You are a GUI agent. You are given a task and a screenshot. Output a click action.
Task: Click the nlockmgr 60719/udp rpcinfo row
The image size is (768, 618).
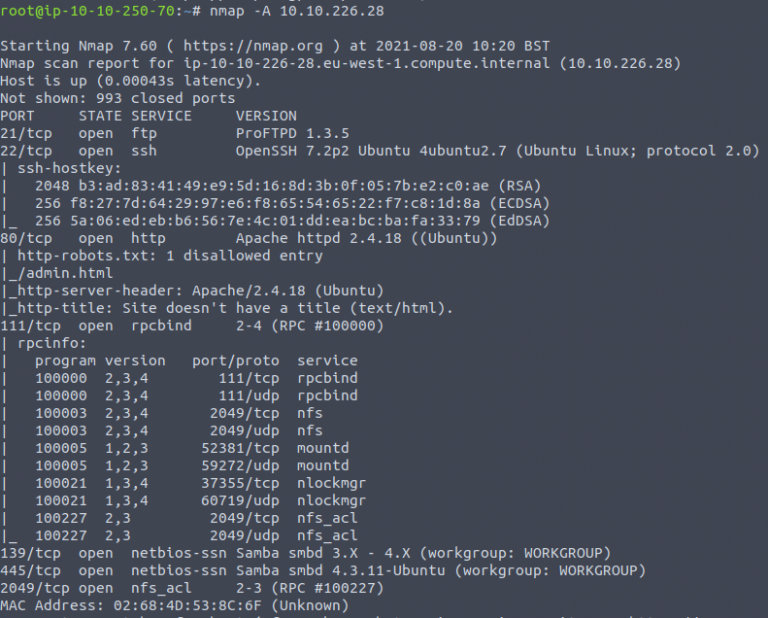200,500
